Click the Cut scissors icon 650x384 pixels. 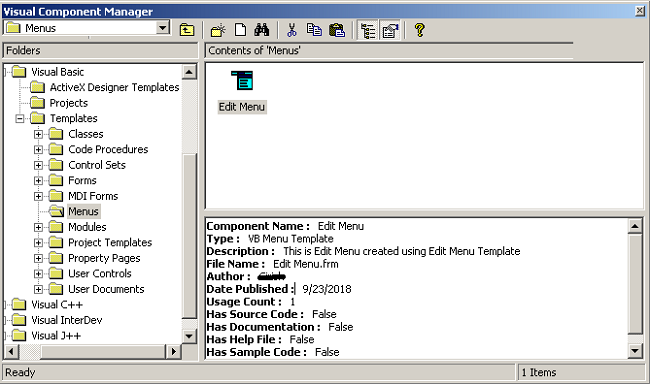[292, 30]
